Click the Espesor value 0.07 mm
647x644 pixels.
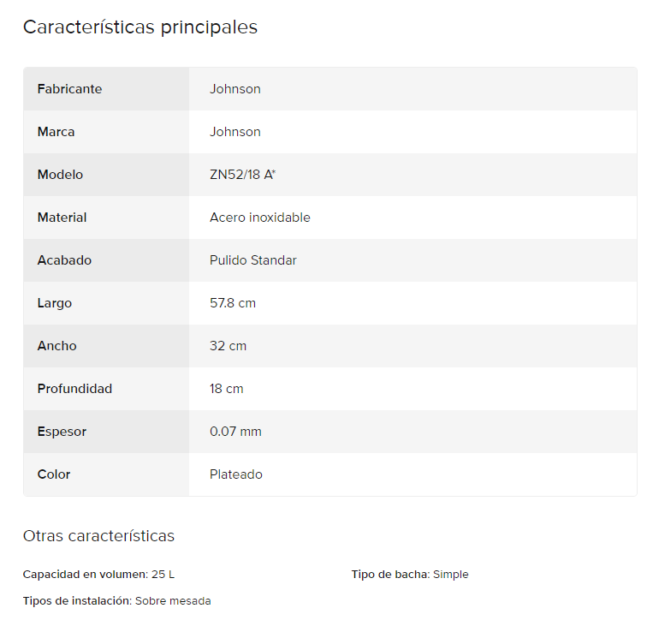235,432
